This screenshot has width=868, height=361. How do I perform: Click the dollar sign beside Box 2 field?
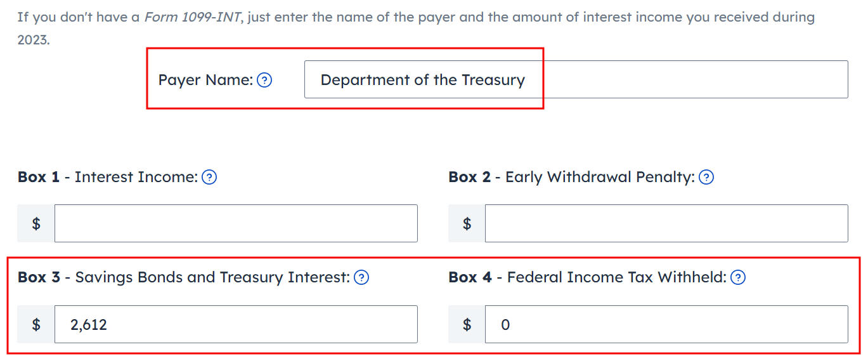pyautogui.click(x=467, y=223)
